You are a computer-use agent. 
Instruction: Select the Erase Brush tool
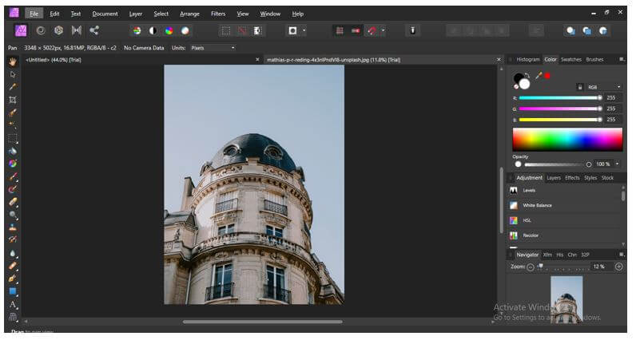pyautogui.click(x=13, y=202)
